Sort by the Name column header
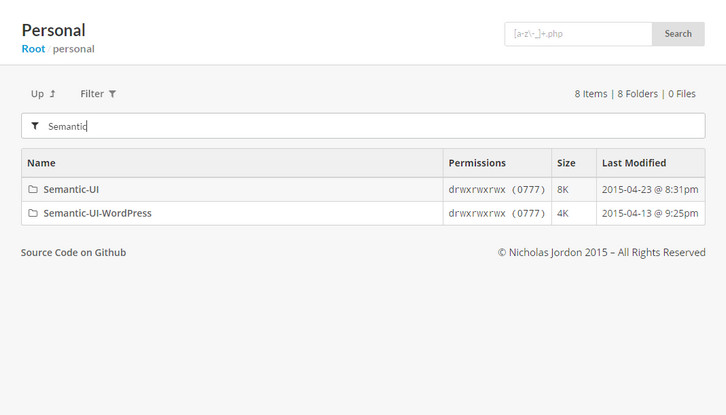Image resolution: width=726 pixels, height=415 pixels. (x=41, y=163)
